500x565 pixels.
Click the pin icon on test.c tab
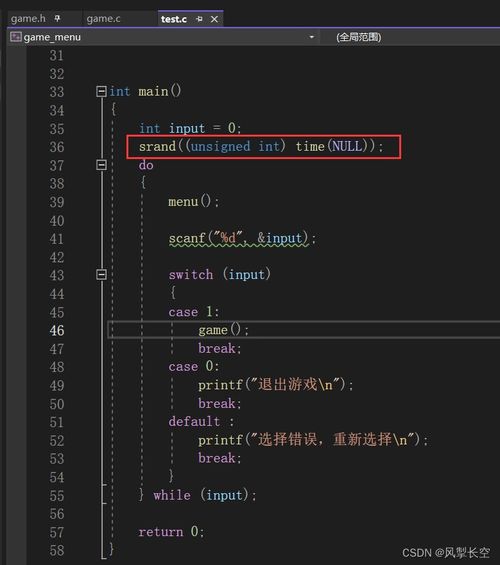point(200,19)
